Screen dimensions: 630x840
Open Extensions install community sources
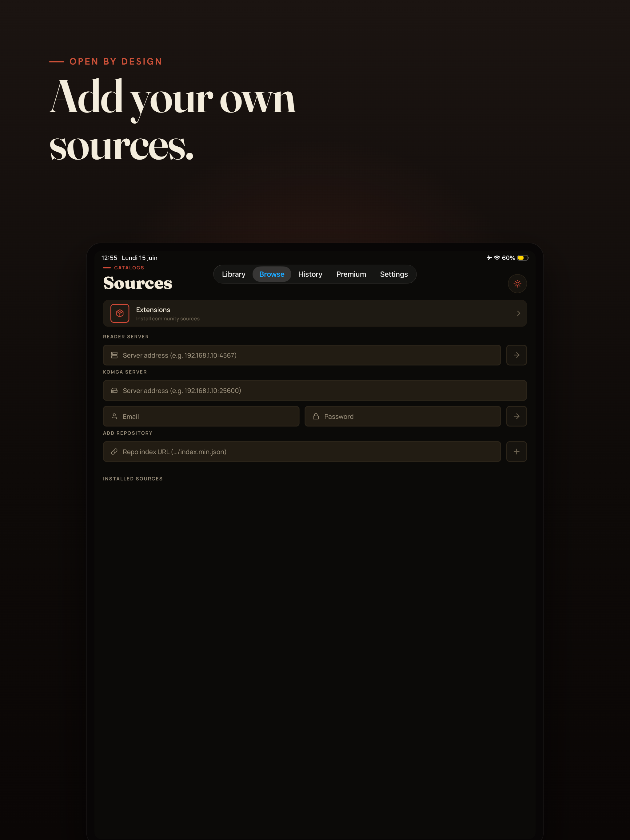(315, 313)
